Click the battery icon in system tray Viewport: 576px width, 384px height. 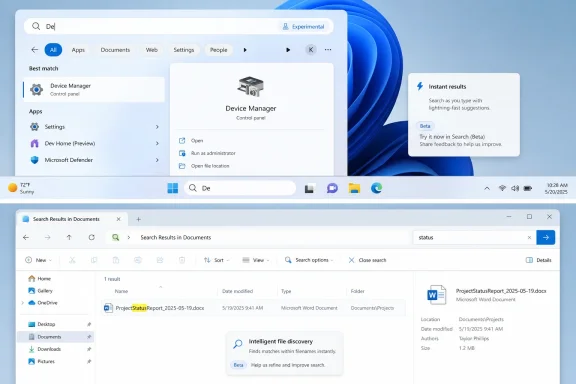click(528, 189)
